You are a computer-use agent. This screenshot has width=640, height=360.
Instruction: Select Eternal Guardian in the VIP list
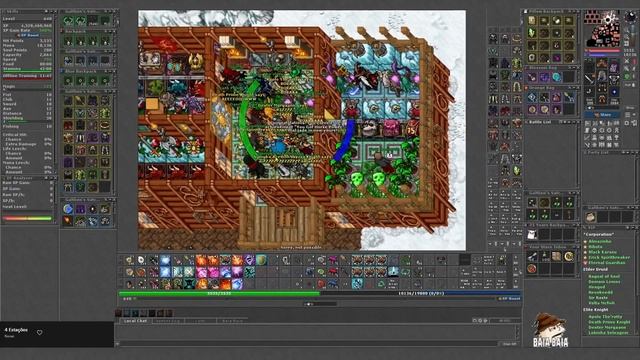[x=607, y=263]
